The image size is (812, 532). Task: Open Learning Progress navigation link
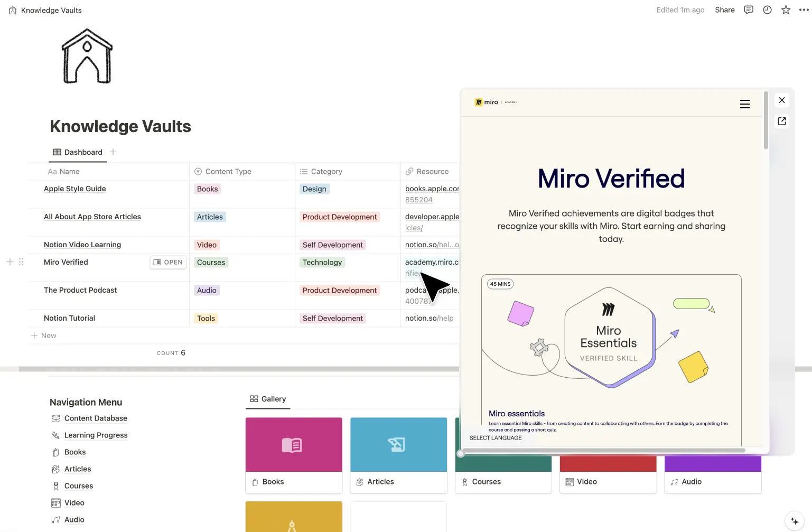(96, 435)
